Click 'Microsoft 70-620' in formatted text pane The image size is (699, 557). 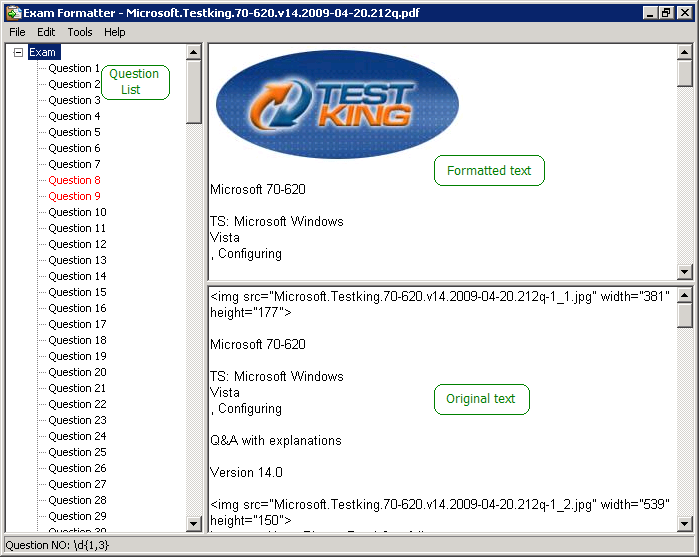coord(258,190)
